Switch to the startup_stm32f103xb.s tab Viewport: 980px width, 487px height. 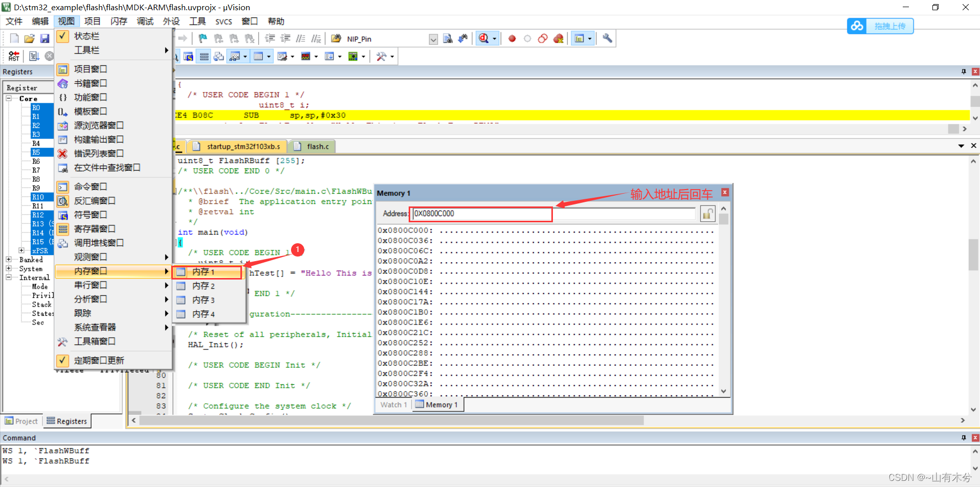[238, 147]
